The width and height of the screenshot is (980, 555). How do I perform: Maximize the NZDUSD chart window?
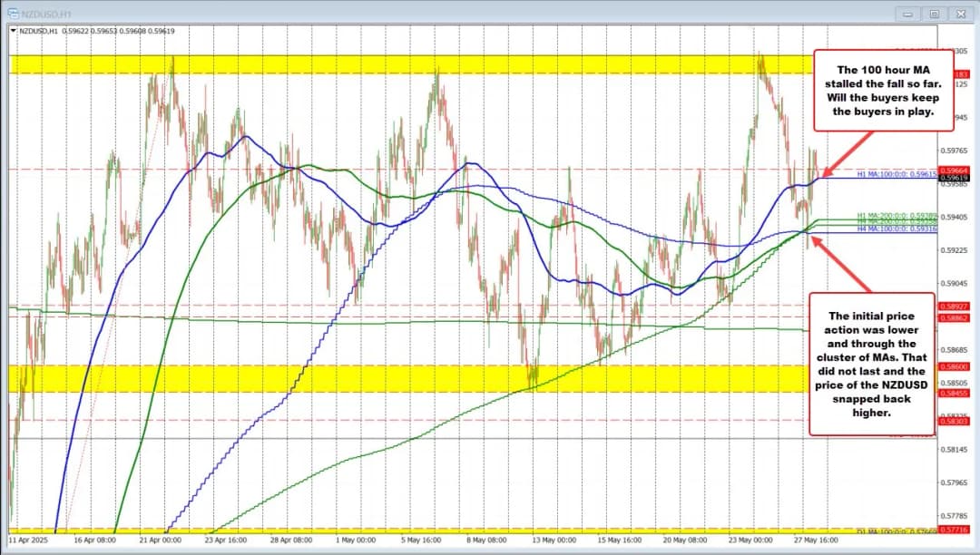(x=935, y=14)
